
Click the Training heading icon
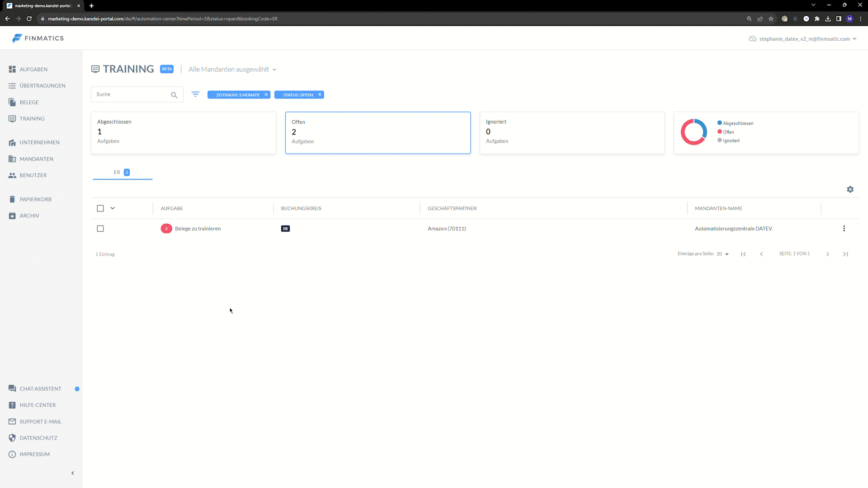coord(95,69)
